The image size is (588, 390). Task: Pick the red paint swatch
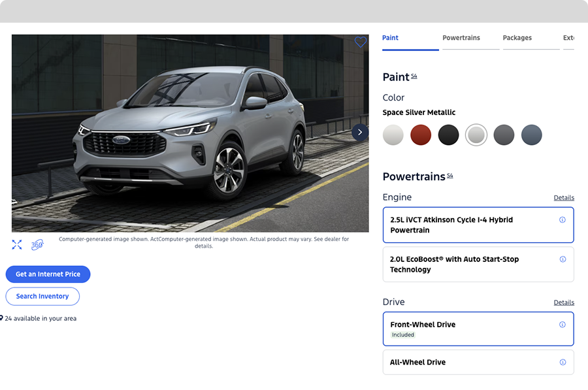coord(421,135)
